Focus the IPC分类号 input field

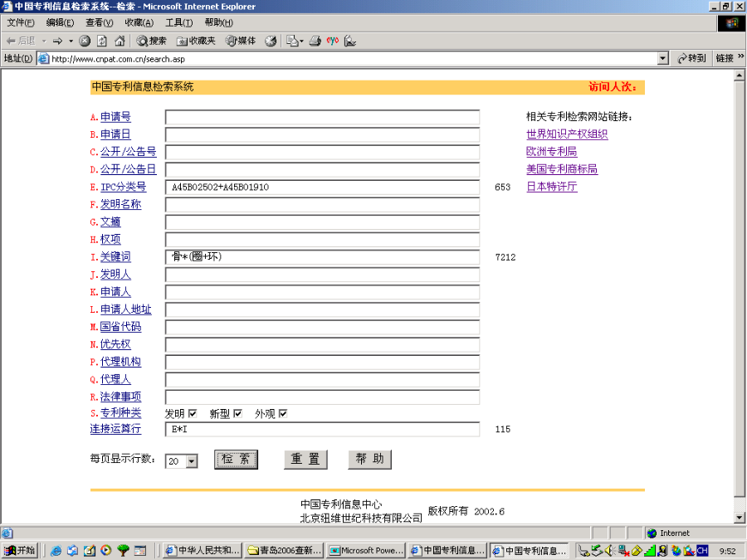tap(323, 187)
